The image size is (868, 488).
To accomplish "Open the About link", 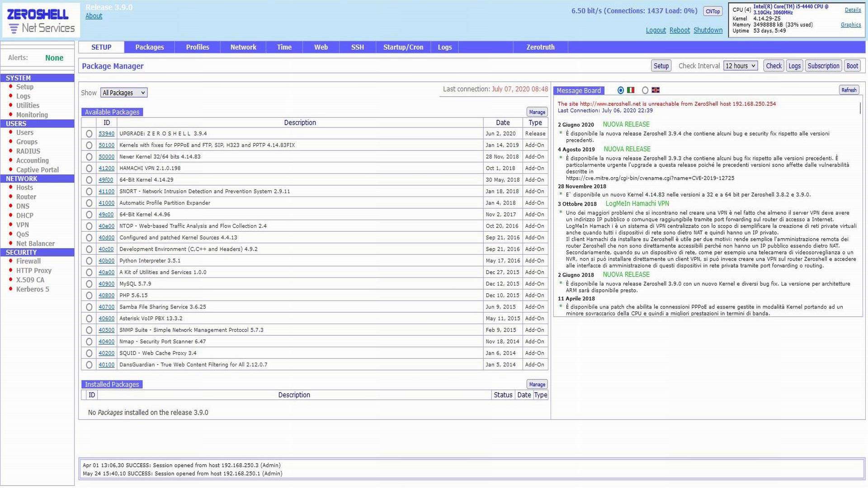I will [x=94, y=16].
